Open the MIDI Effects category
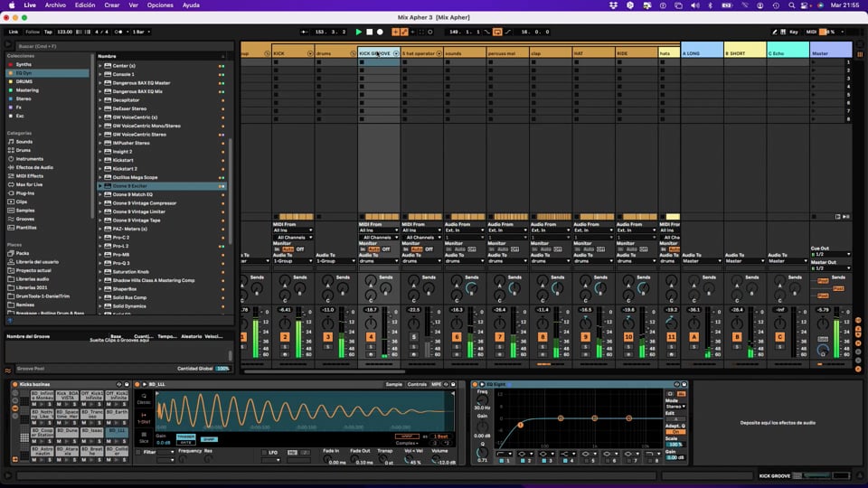This screenshot has width=868, height=488. tap(29, 176)
